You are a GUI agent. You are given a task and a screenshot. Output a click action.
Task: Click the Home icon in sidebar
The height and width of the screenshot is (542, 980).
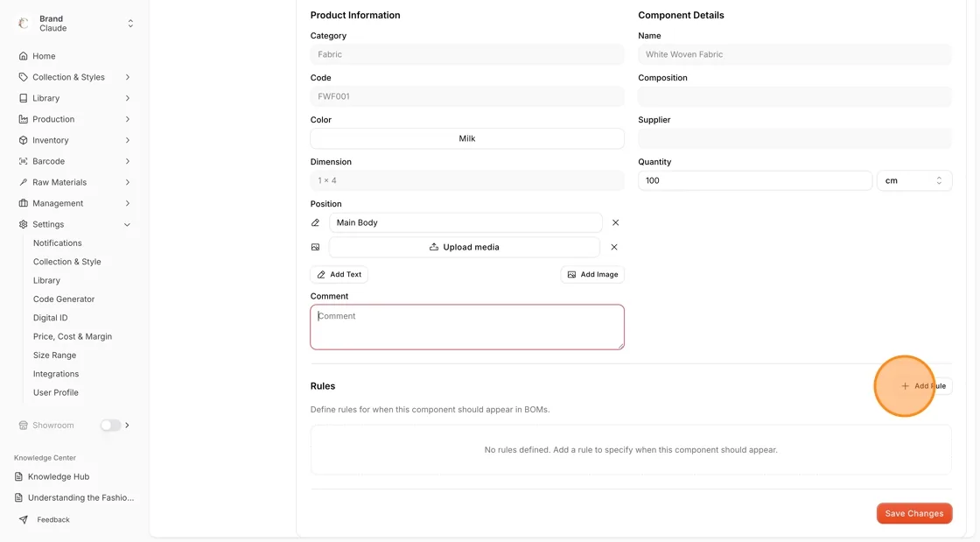[x=23, y=56]
